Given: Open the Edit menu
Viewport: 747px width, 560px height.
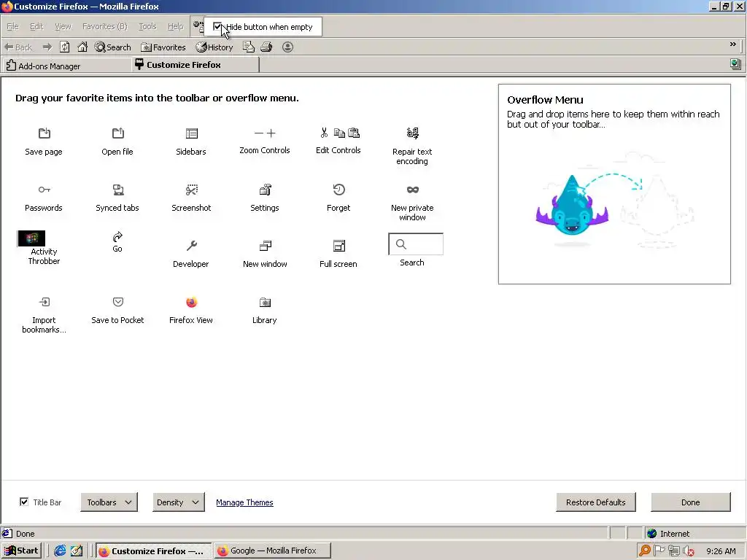Looking at the screenshot, I should [x=36, y=26].
